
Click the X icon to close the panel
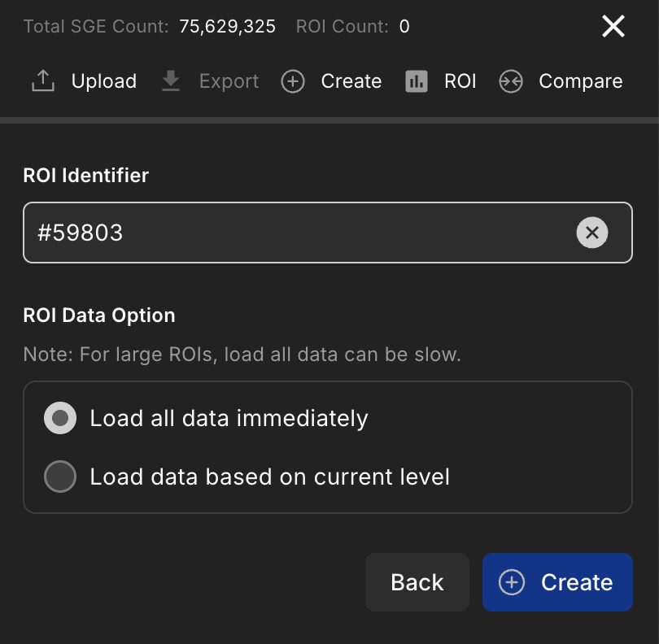pyautogui.click(x=613, y=26)
